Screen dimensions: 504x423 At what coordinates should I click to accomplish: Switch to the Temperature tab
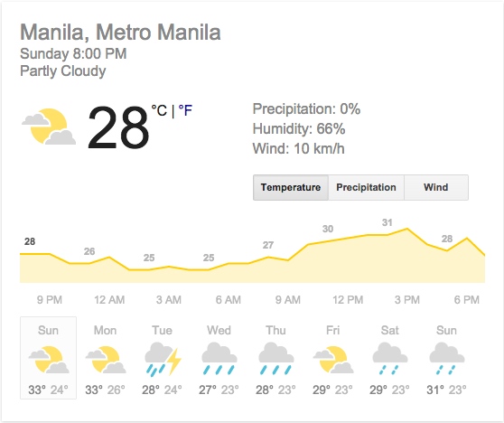[291, 187]
